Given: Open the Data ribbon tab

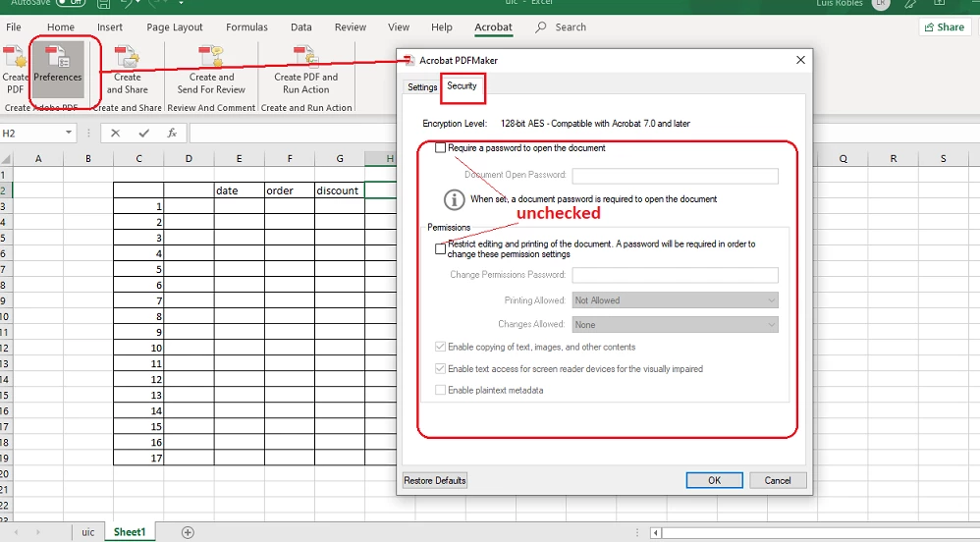Looking at the screenshot, I should click(x=301, y=27).
